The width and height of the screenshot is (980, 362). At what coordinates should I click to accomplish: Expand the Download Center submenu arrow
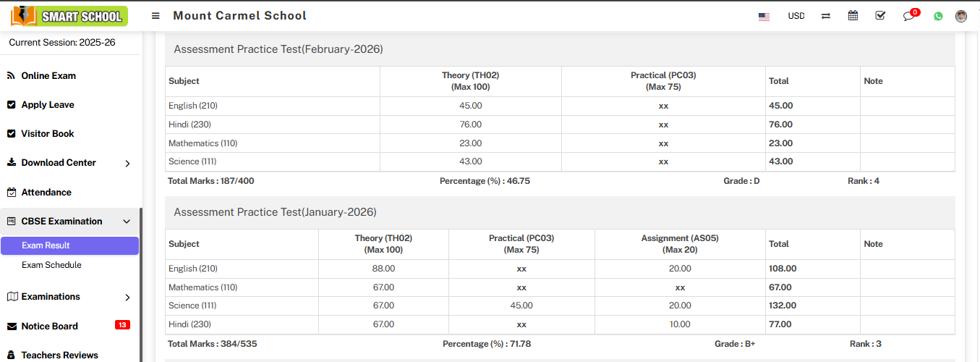pos(127,164)
